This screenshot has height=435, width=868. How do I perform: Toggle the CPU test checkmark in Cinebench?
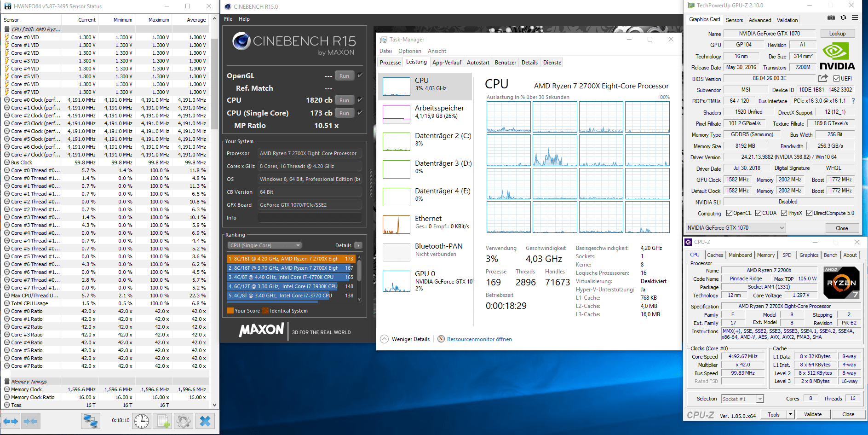[x=360, y=100]
